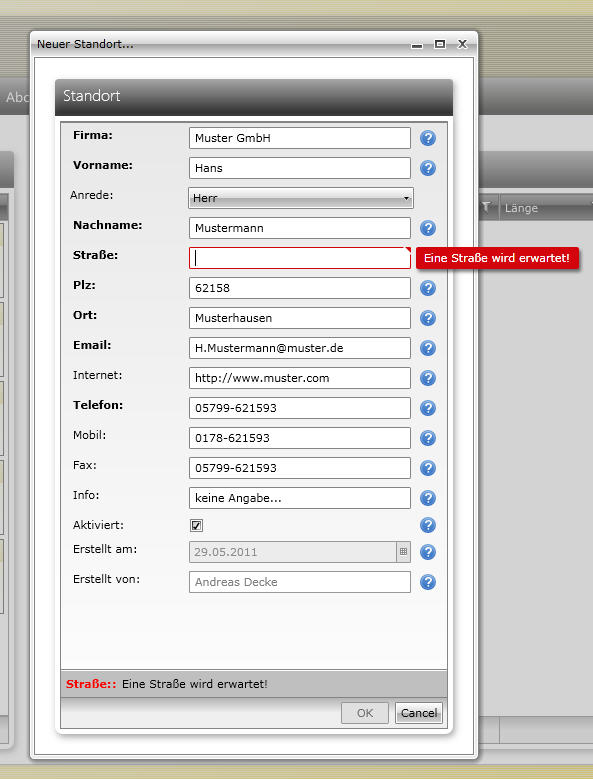Click help icon for Erstellt von field
Screen dimensions: 593x779
(x=428, y=582)
